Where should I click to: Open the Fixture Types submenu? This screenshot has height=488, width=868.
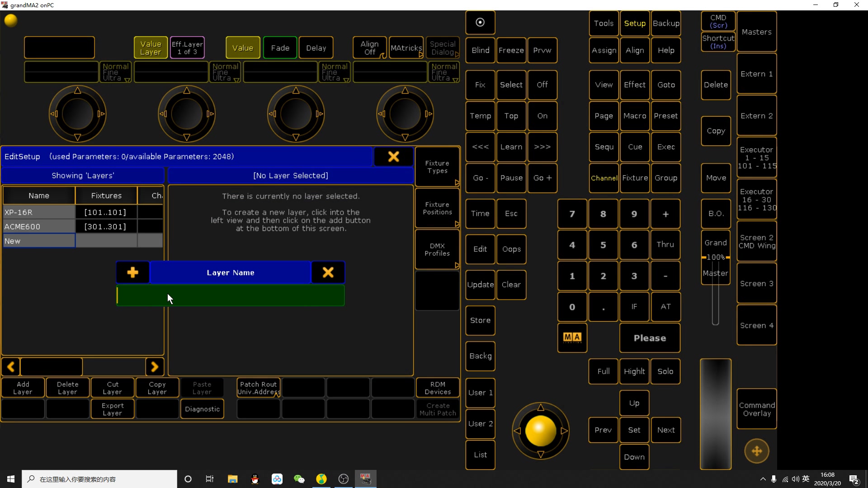437,167
